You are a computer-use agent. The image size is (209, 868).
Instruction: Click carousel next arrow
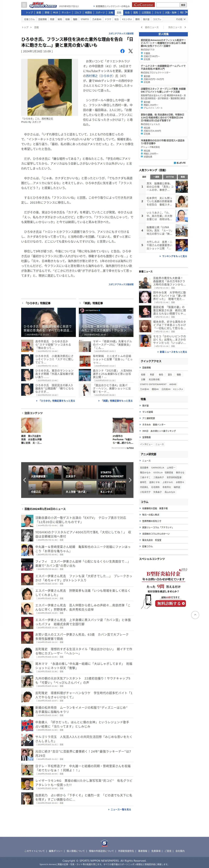130,480
